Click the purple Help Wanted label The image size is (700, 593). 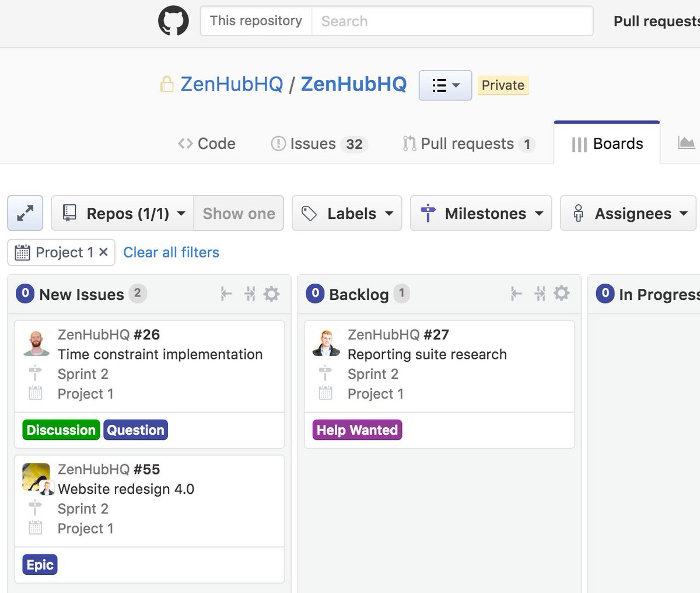pos(358,430)
